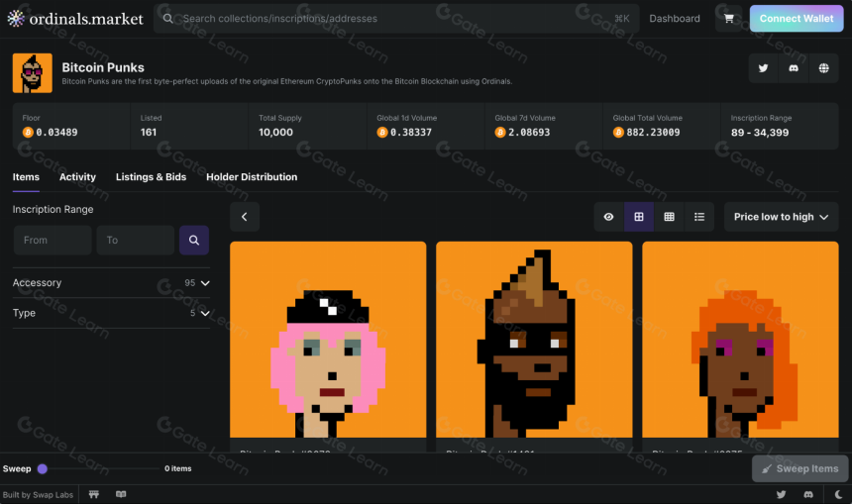The height and width of the screenshot is (504, 852).
Task: Select the large grid view
Action: coord(639,217)
